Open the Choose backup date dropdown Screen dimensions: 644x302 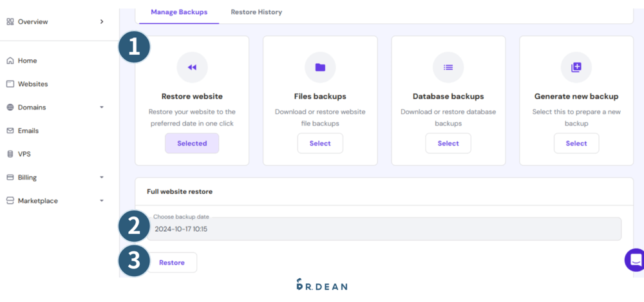pos(384,229)
